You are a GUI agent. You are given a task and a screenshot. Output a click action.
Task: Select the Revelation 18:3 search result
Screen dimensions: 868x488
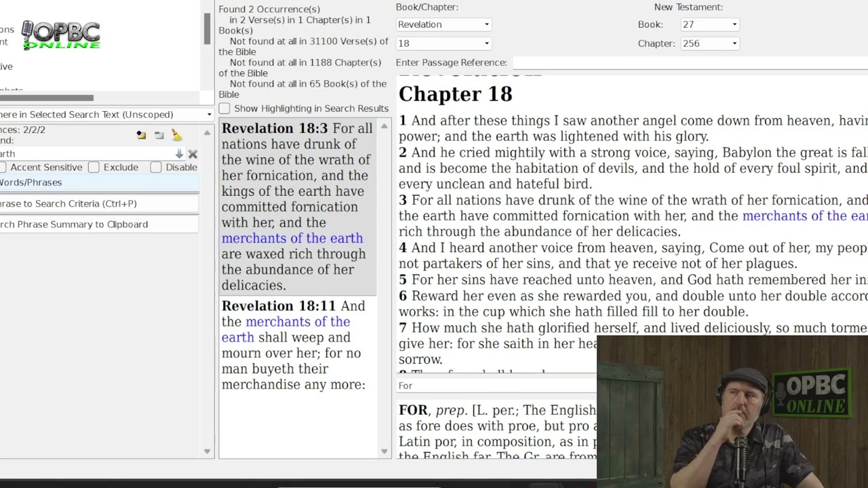pyautogui.click(x=298, y=207)
